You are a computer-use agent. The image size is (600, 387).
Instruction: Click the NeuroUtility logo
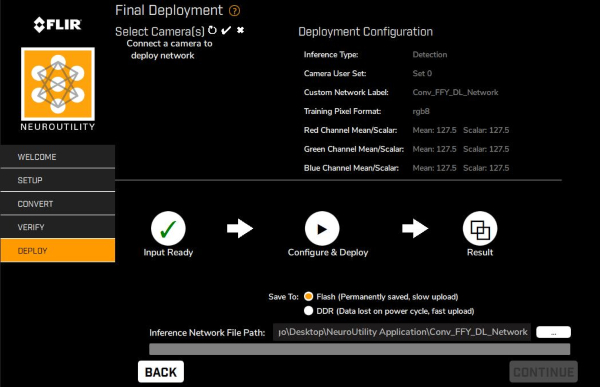pyautogui.click(x=58, y=84)
